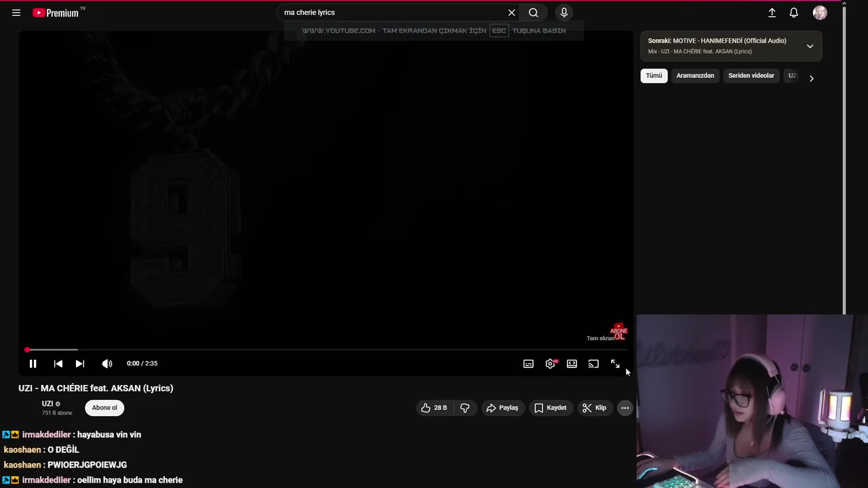Expand the Sonraki playlist panel chevron
The image size is (868, 488).
tap(810, 46)
